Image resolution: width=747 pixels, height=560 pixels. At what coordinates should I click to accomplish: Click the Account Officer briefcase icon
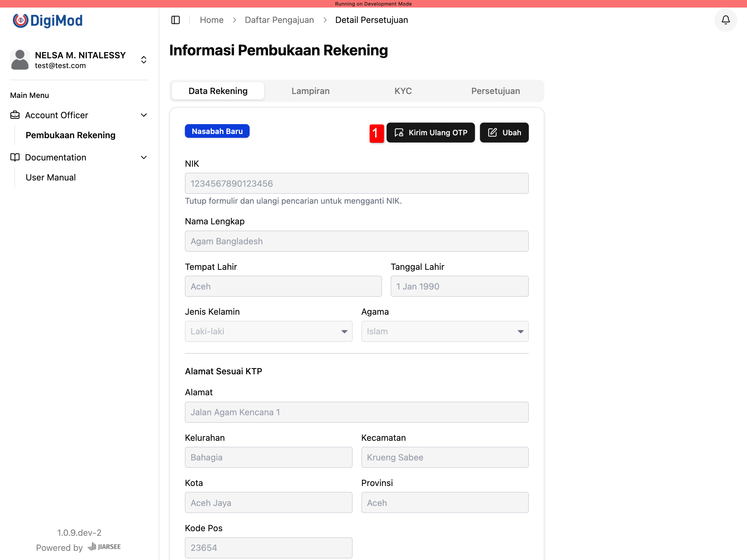pos(15,115)
